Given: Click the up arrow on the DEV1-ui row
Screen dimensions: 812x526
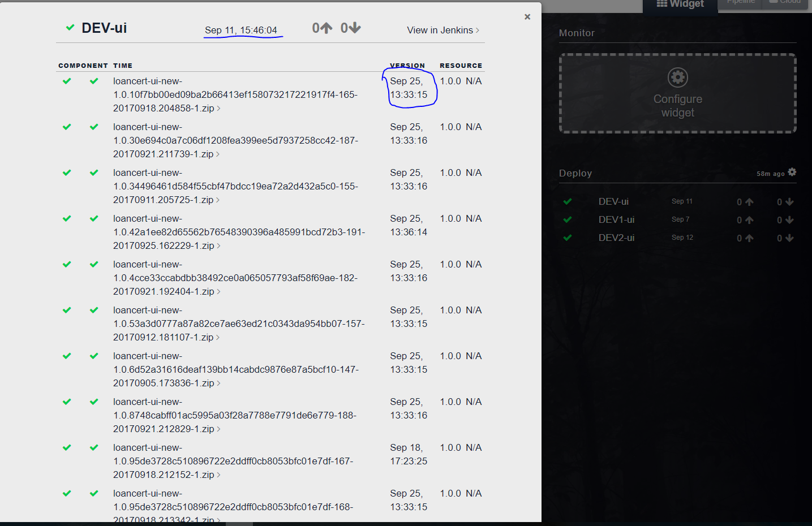Looking at the screenshot, I should 745,219.
